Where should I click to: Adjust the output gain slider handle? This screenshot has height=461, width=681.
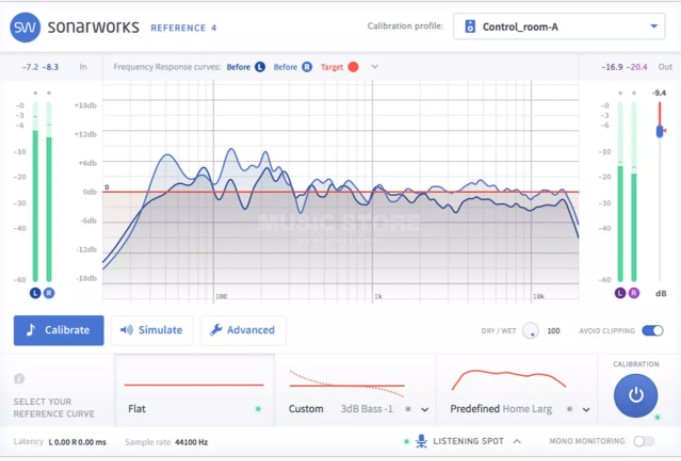coord(660,131)
